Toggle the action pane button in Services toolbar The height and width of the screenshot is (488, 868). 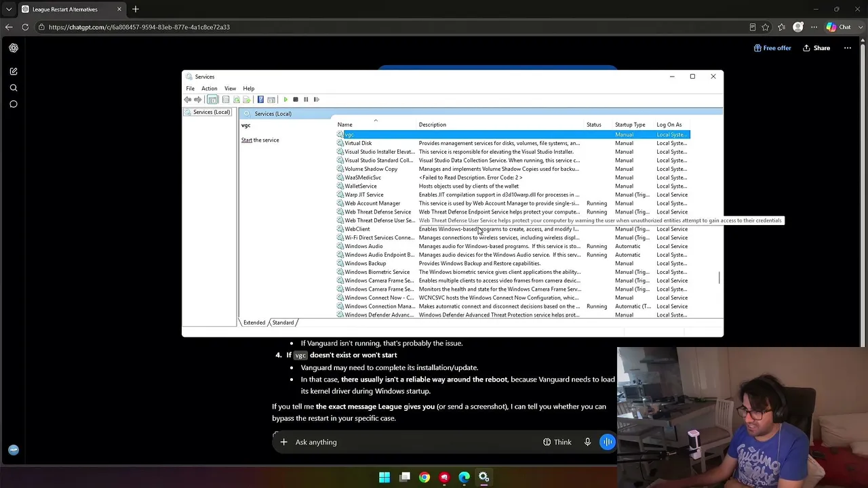[271, 100]
